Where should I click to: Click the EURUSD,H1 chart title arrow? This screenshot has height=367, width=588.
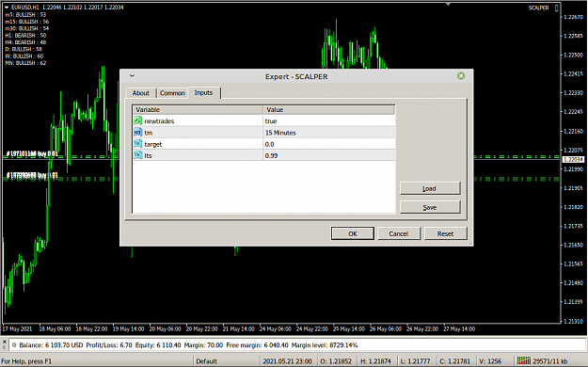pos(7,8)
